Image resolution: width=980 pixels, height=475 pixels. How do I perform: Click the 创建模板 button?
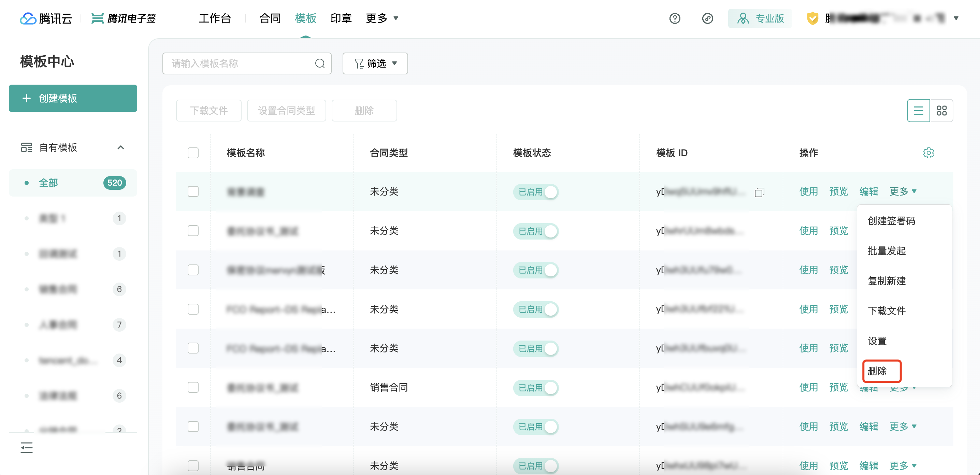73,98
